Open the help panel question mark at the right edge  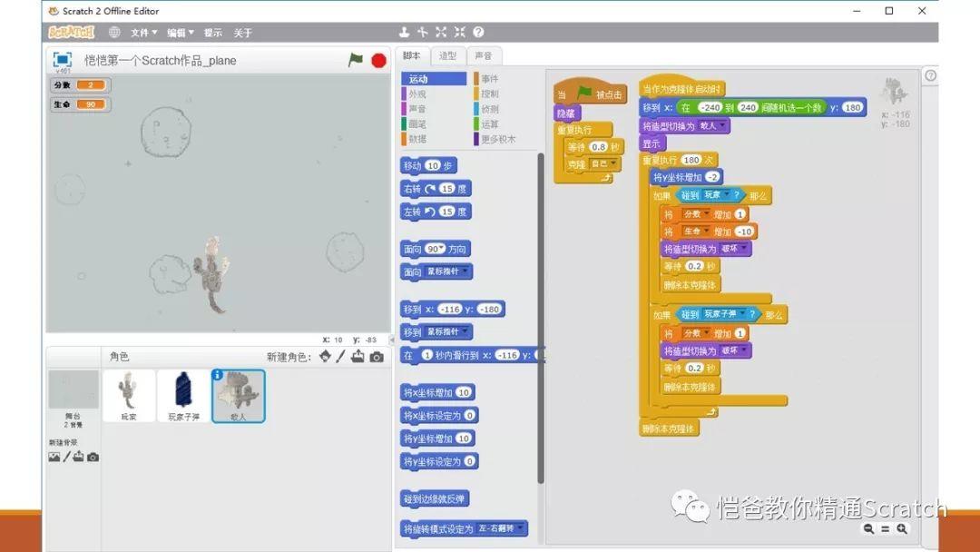931,75
